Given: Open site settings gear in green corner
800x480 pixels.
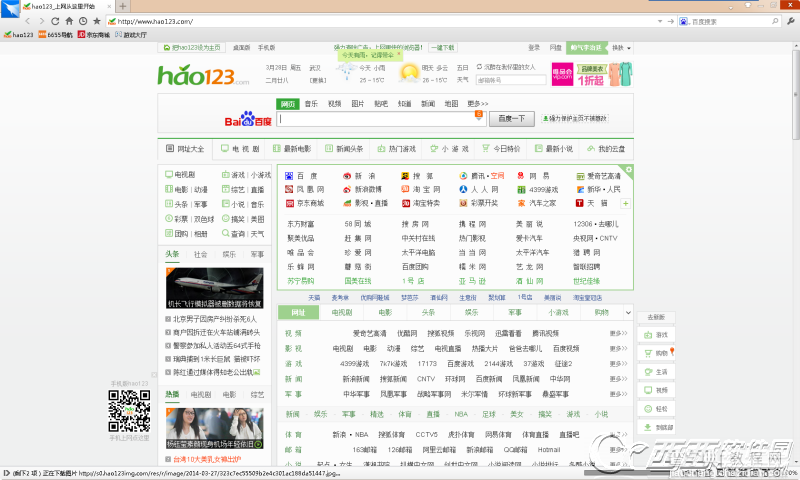Looking at the screenshot, I should [x=629, y=170].
